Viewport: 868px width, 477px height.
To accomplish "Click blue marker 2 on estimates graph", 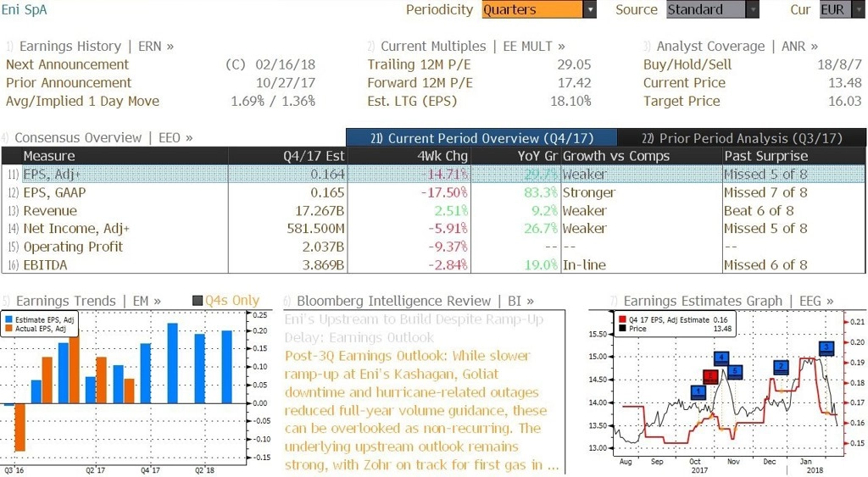I will pyautogui.click(x=781, y=367).
